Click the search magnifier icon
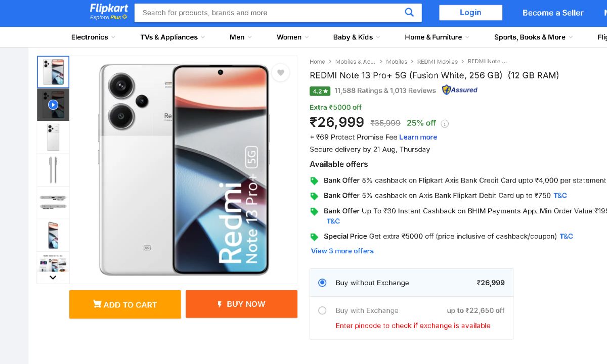 tap(409, 13)
